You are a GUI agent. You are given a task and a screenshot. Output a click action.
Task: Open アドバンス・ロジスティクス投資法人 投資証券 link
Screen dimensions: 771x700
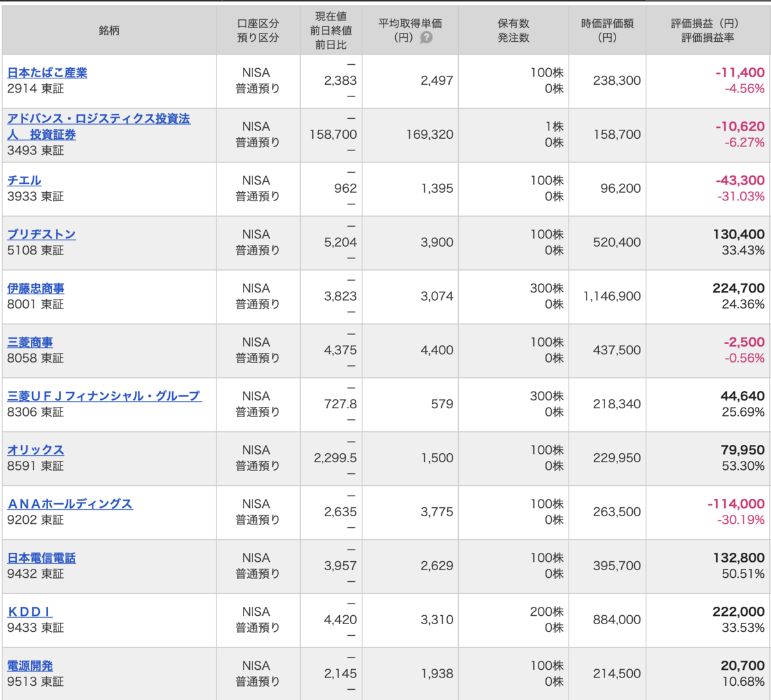(x=98, y=126)
